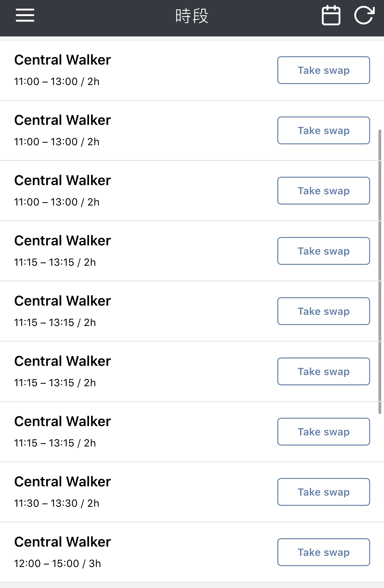The width and height of the screenshot is (384, 588).
Task: Click the vertical scrollbar thumb
Action: click(x=380, y=272)
